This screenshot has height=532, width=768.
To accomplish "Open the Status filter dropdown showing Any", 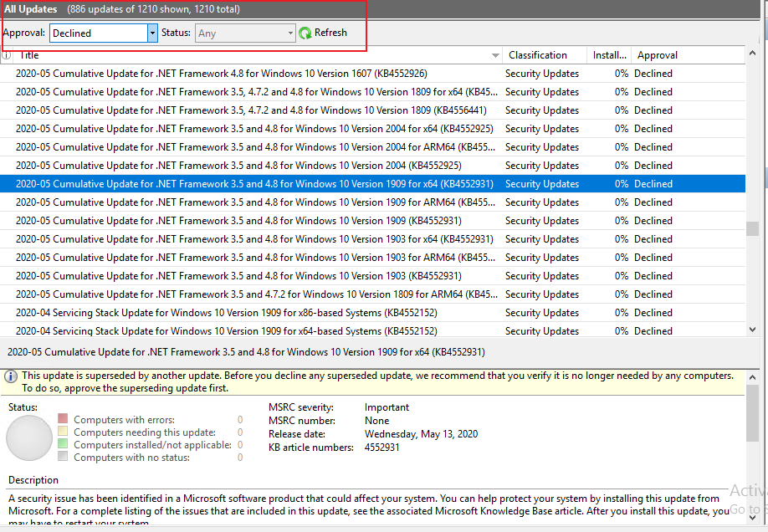I will tap(290, 33).
